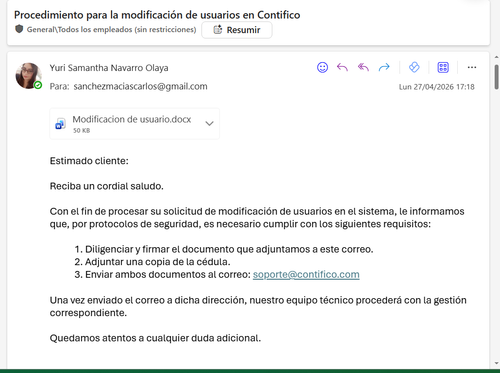The image size is (500, 373).
Task: Click the 50 KB attachment size text
Action: tap(82, 130)
